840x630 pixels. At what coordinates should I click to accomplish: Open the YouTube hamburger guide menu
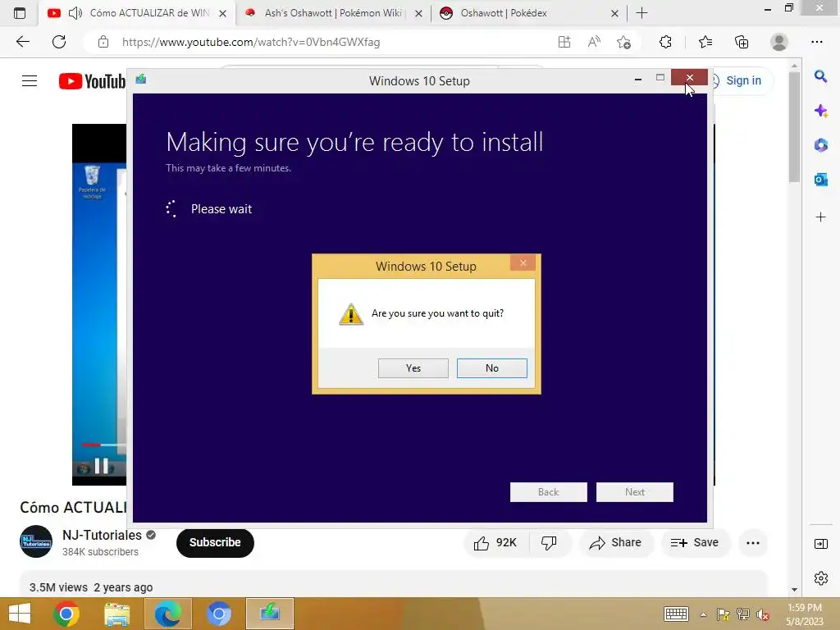[30, 81]
